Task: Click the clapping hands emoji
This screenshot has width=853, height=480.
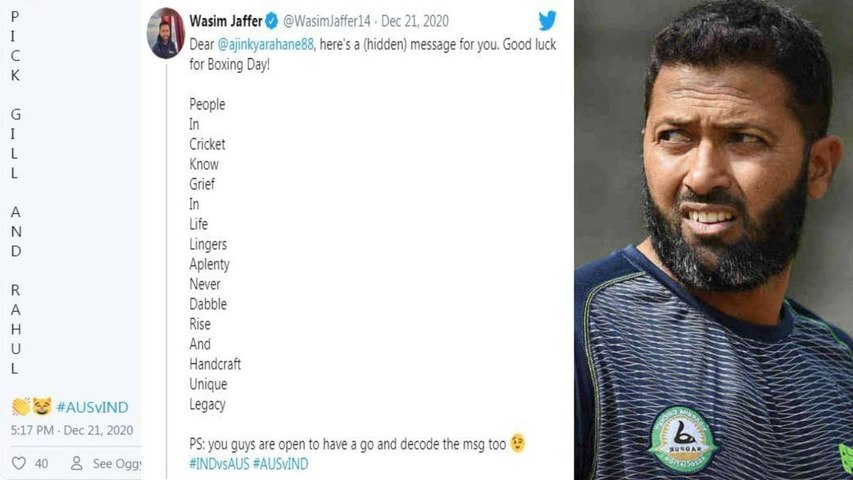Action: pos(20,407)
